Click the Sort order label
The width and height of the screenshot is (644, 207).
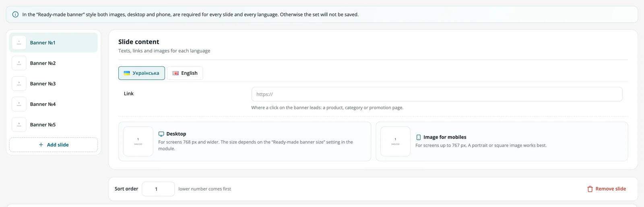click(126, 189)
